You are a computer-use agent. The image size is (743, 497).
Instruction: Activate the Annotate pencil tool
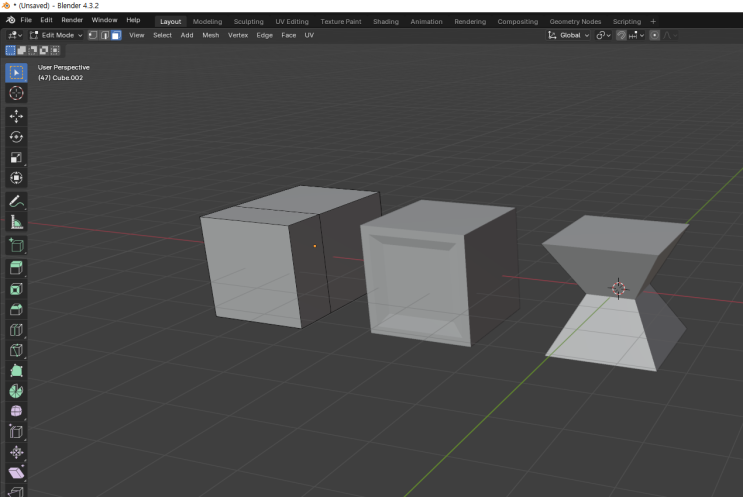16,201
